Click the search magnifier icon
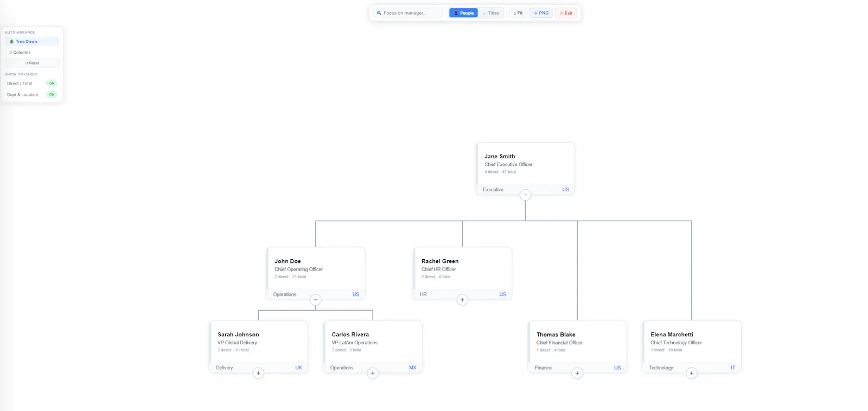The width and height of the screenshot is (868, 411). [x=379, y=13]
